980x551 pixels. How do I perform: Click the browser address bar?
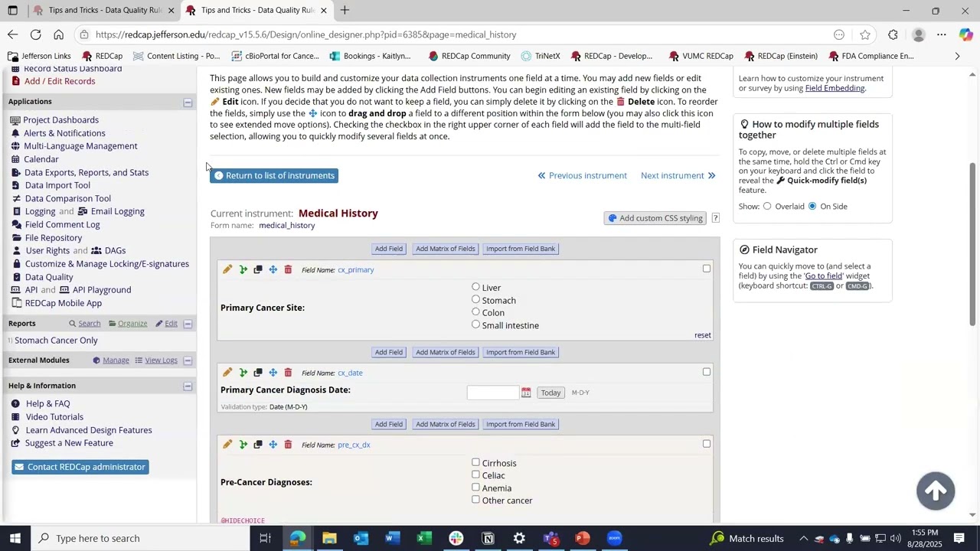452,34
